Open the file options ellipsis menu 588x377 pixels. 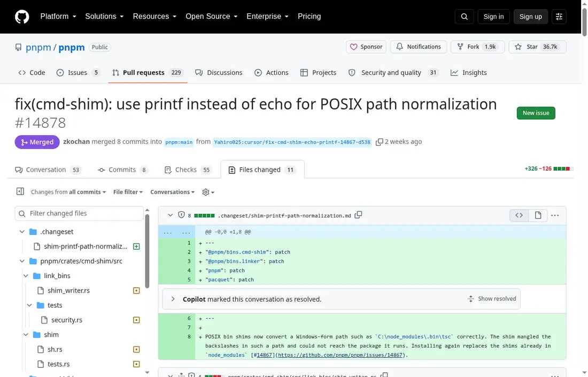tap(555, 216)
